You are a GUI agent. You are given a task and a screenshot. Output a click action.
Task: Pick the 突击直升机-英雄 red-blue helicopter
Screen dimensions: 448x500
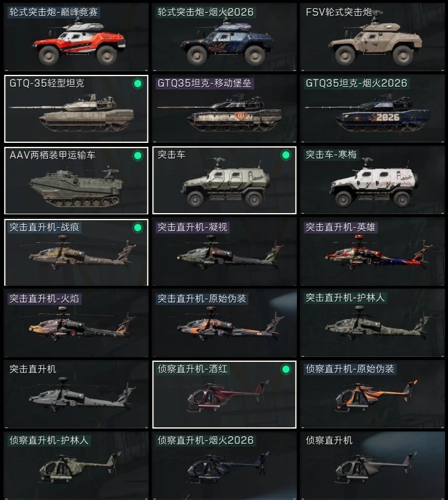372,252
